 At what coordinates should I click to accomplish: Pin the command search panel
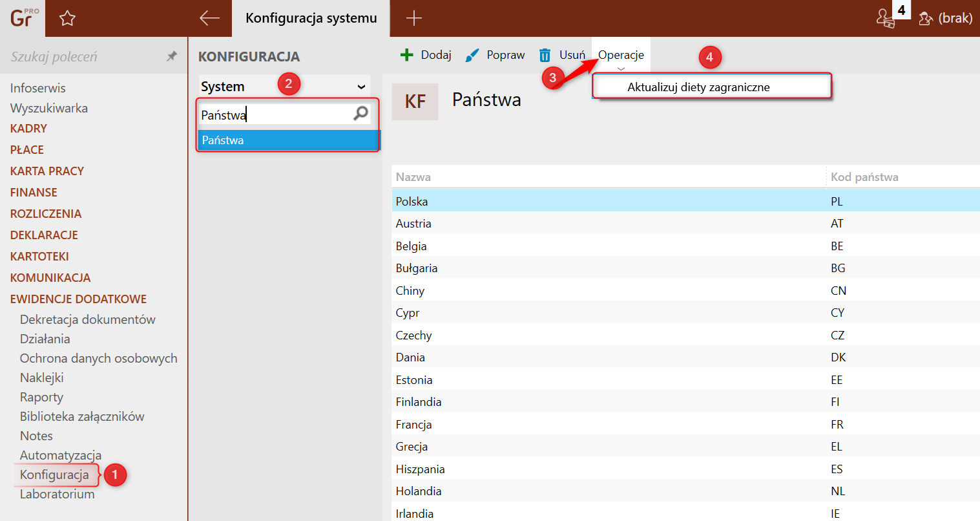(x=172, y=56)
